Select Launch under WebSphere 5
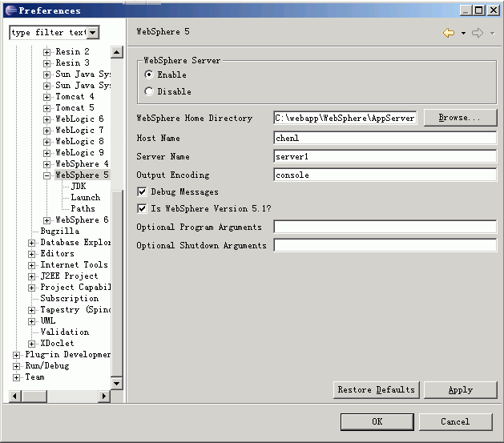 tap(86, 198)
